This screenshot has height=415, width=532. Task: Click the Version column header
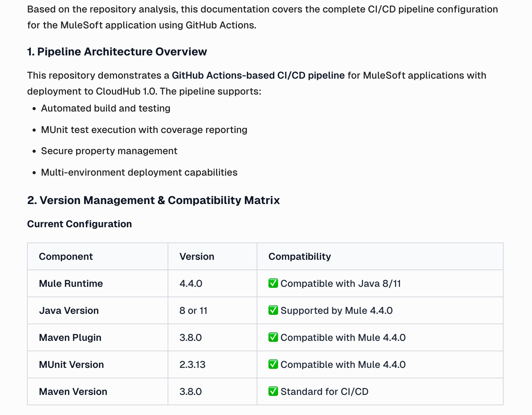pyautogui.click(x=197, y=256)
